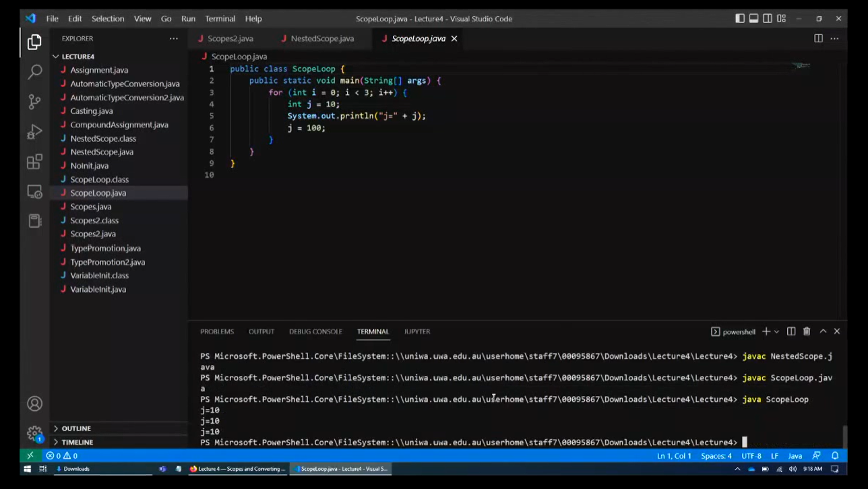Kill terminal with the trash icon
Image resolution: width=868 pixels, height=489 pixels.
pos(807,331)
